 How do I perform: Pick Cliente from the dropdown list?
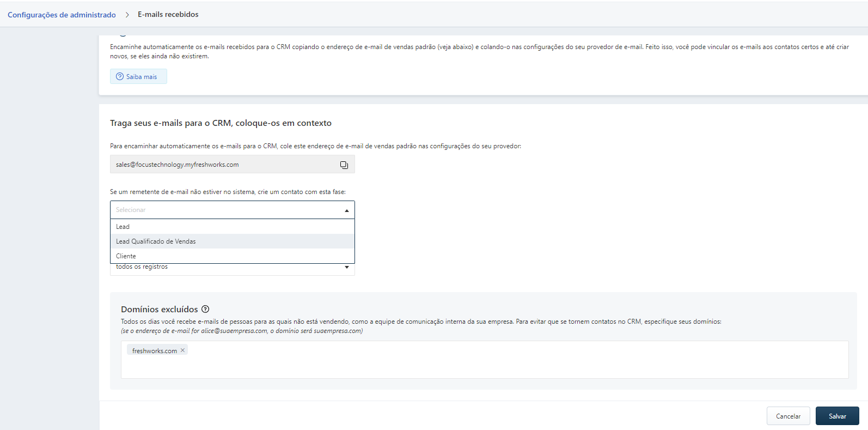point(233,256)
